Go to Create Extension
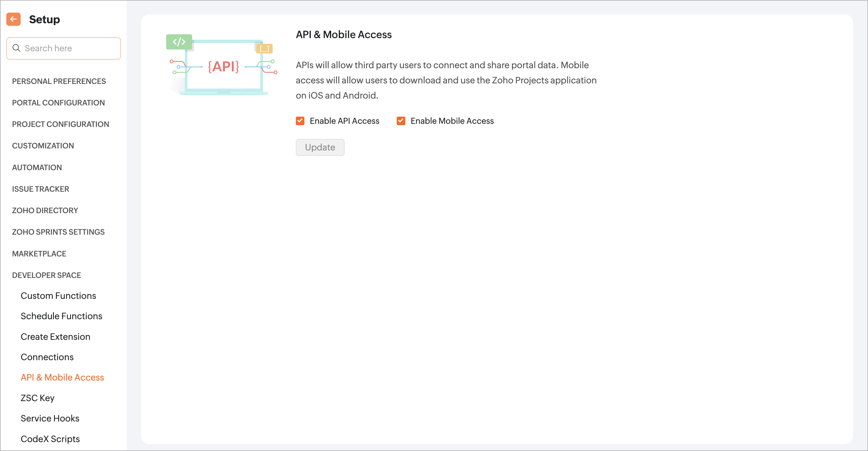868x451 pixels. [x=56, y=337]
